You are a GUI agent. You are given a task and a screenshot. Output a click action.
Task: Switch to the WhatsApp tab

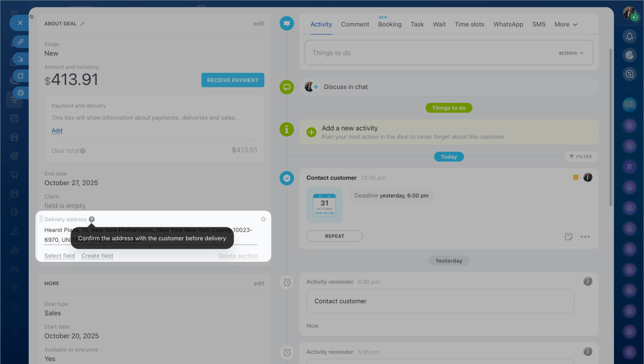pos(508,24)
